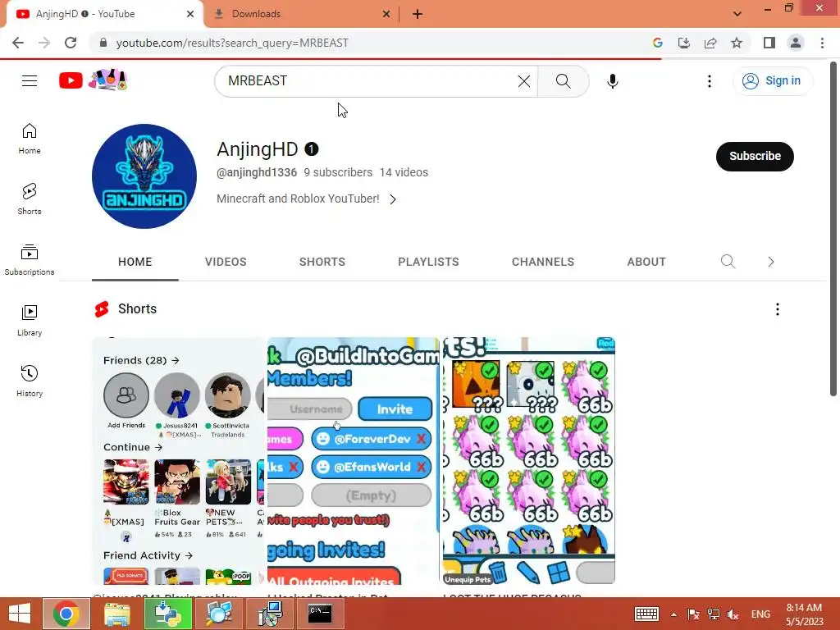Open Shorts in sidebar
The image size is (840, 630).
tap(30, 199)
